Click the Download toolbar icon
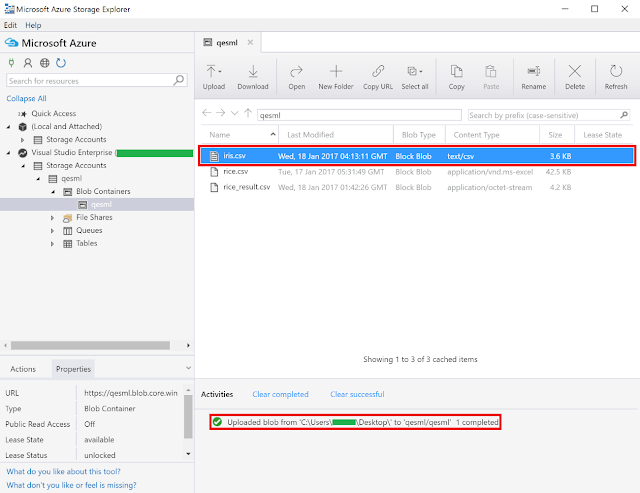Screen dimensions: 640x493 253,73
